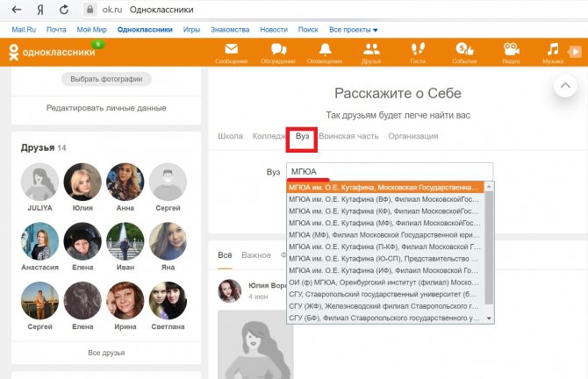Open Гости footprints icon
The height and width of the screenshot is (379, 588).
tap(418, 49)
